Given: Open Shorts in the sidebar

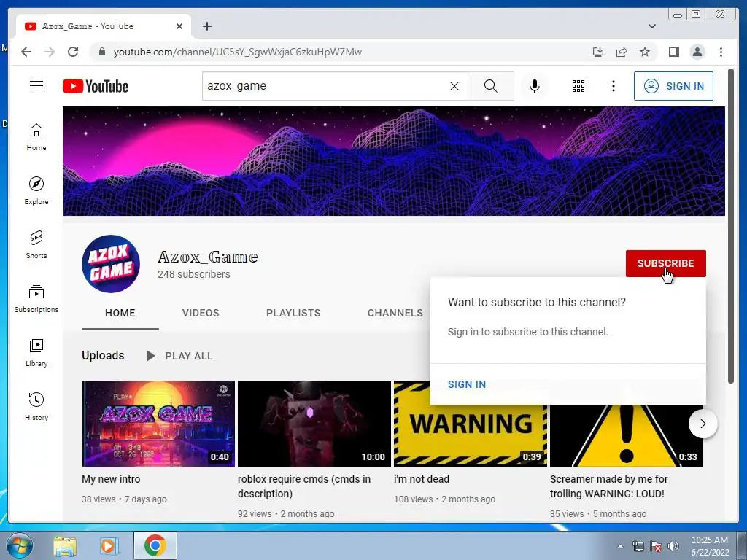Looking at the screenshot, I should coord(36,245).
